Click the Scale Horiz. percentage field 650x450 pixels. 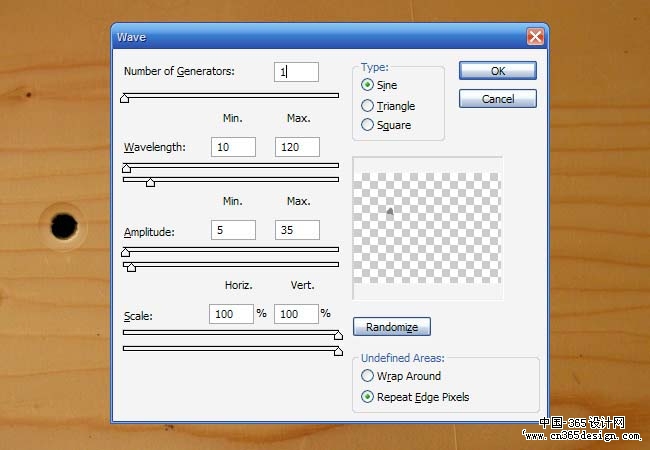click(x=231, y=314)
